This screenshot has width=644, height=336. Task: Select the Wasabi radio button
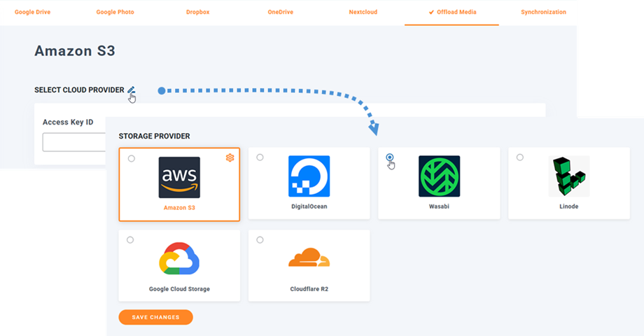(390, 157)
